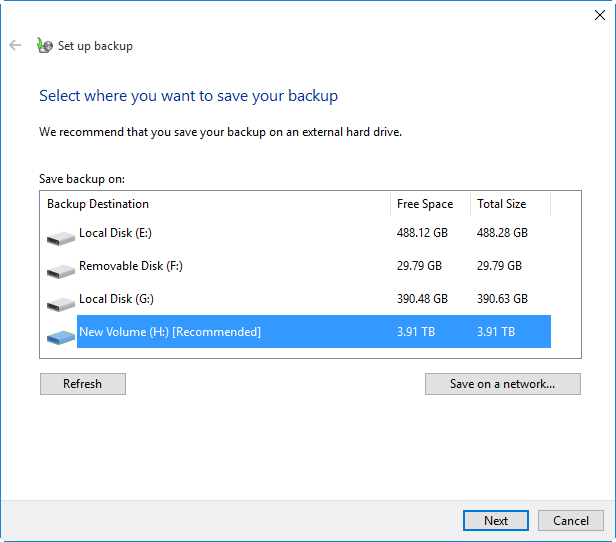This screenshot has width=616, height=542.
Task: Click the 488.12 GB free space cell
Action: 422,233
